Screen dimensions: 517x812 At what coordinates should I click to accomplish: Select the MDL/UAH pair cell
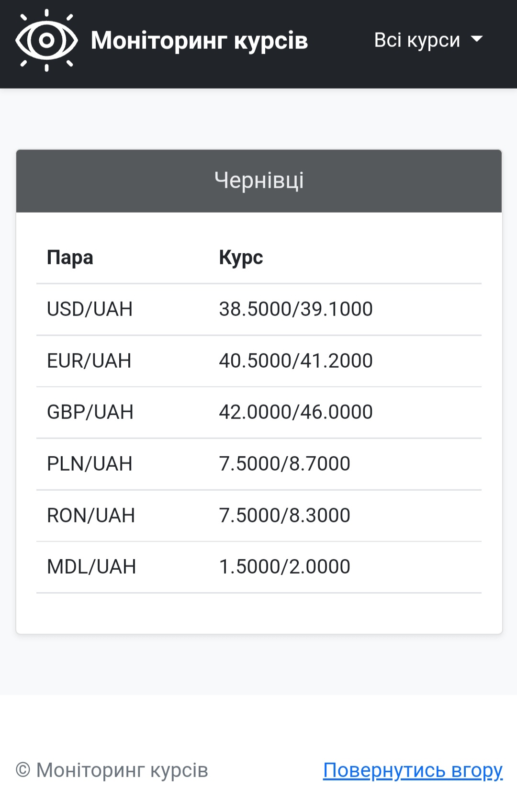point(91,567)
